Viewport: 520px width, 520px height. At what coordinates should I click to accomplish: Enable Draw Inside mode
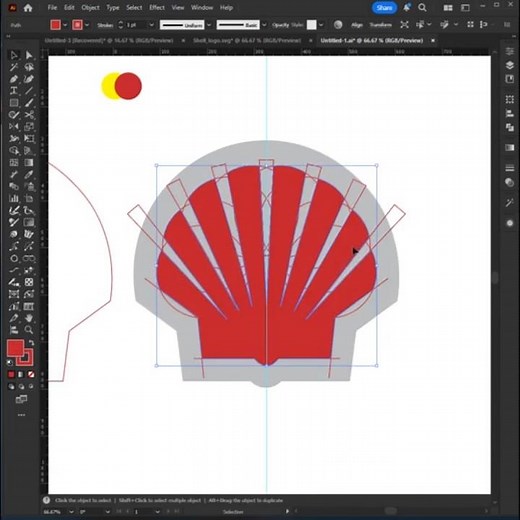click(x=31, y=387)
